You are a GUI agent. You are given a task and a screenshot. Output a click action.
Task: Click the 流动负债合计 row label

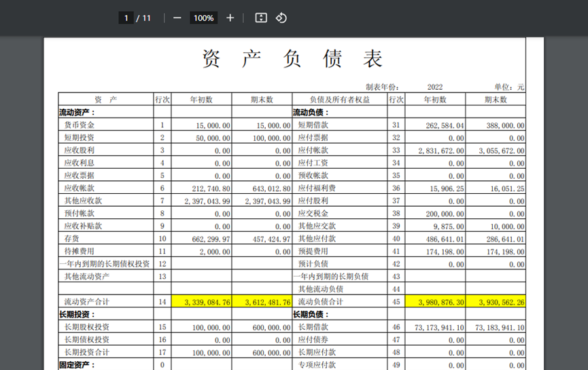tap(321, 302)
